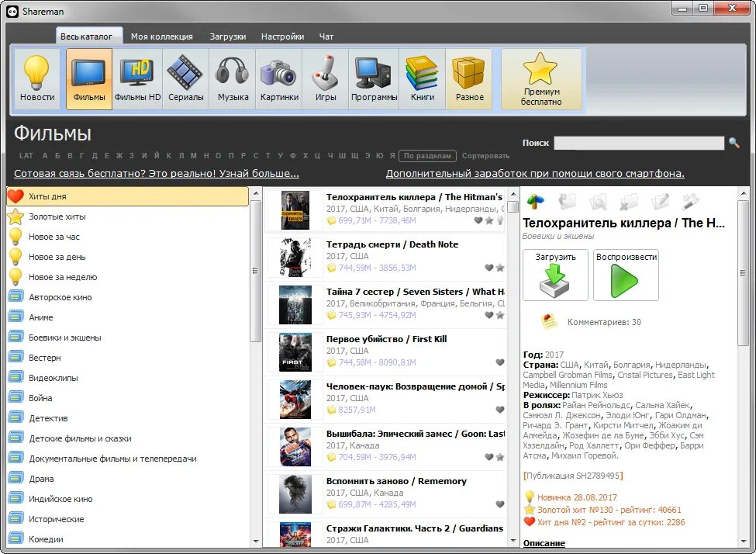
Task: Open the Индийское кино section
Action: click(128, 500)
